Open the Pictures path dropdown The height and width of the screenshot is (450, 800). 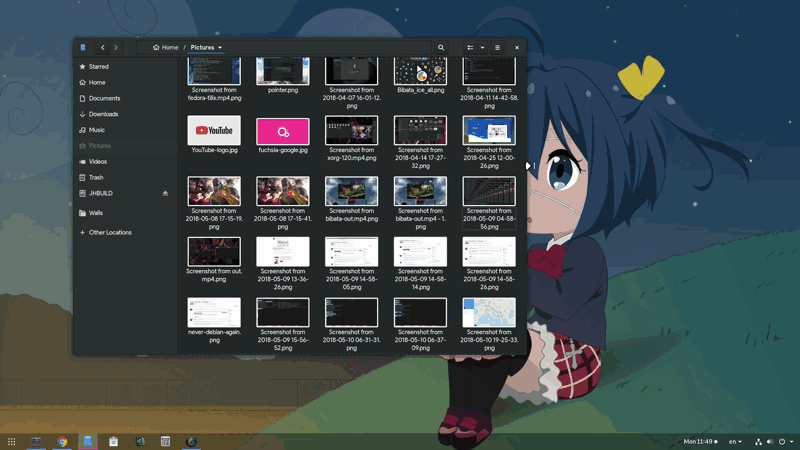click(x=207, y=47)
